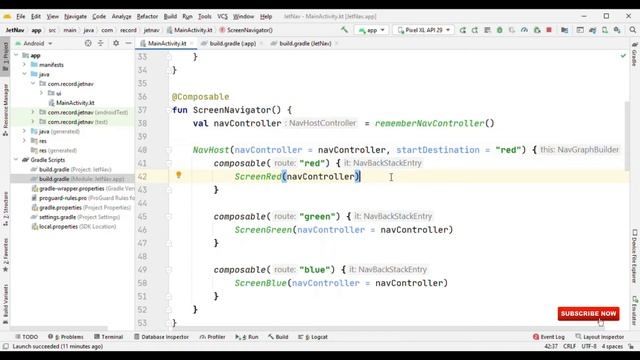Click the Debug app bug icon
This screenshot has width=640, height=360.
tap(500, 30)
